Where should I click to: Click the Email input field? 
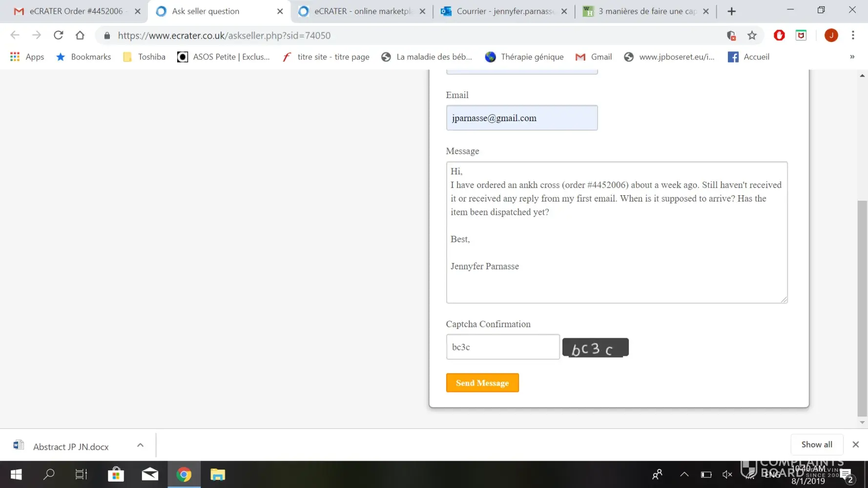tap(521, 118)
